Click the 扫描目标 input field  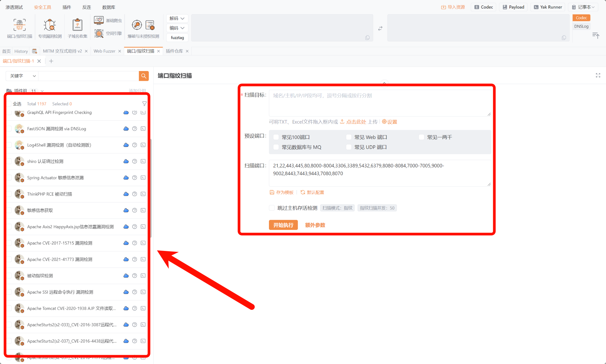click(380, 103)
